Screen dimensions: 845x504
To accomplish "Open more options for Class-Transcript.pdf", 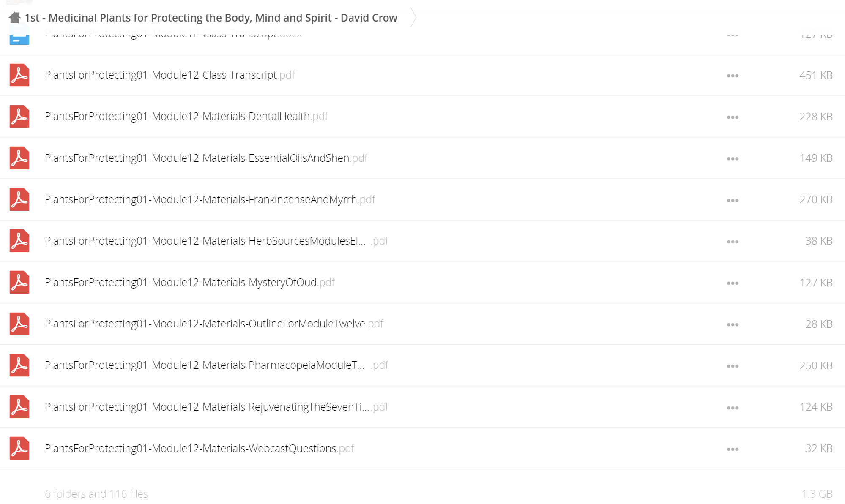I will [x=733, y=76].
